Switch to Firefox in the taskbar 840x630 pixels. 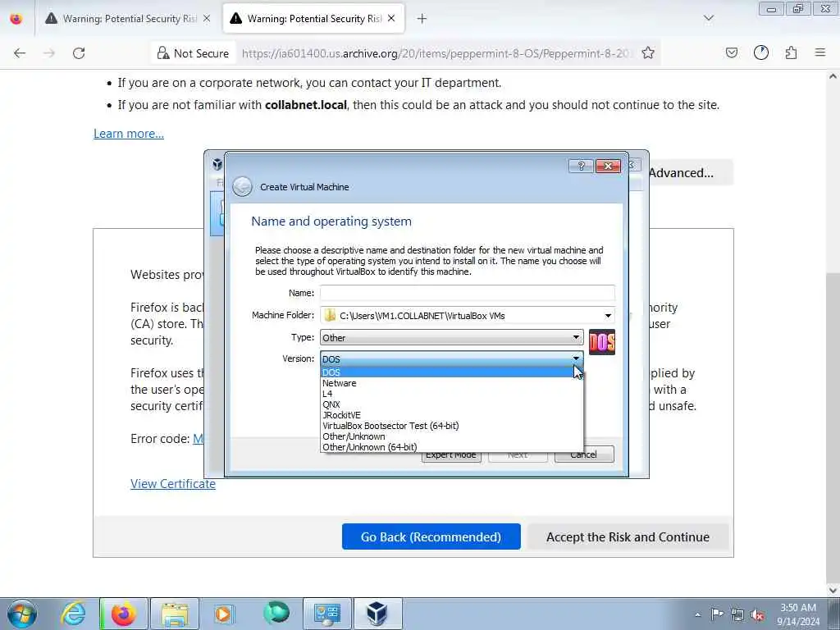pos(124,614)
